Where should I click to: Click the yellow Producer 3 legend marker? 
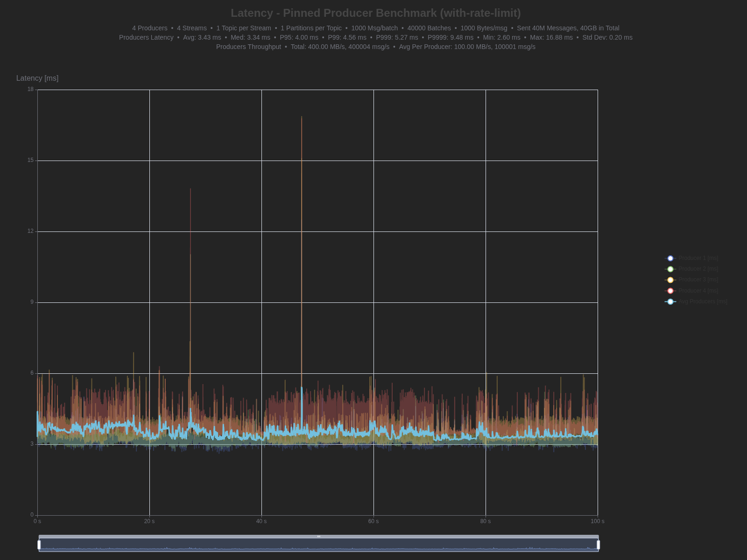point(670,280)
